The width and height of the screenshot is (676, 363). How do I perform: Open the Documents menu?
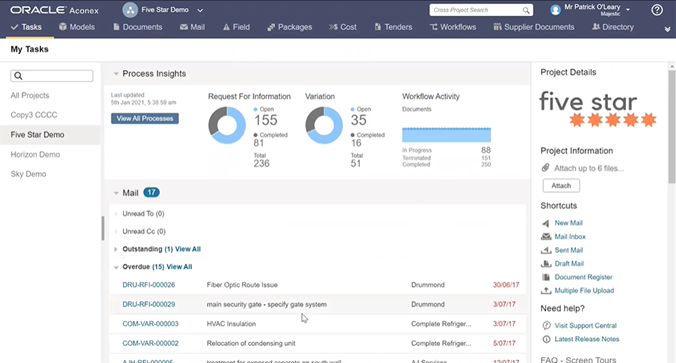(138, 27)
